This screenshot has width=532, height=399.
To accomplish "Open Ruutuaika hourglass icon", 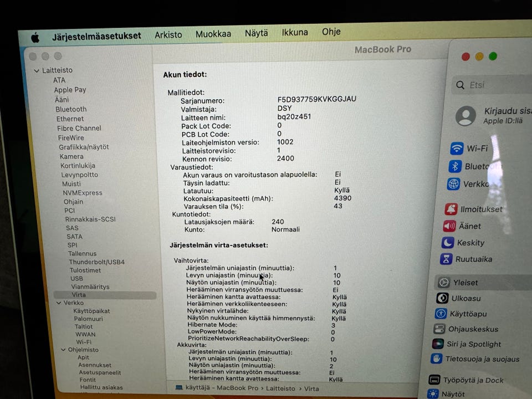I will pos(446,259).
